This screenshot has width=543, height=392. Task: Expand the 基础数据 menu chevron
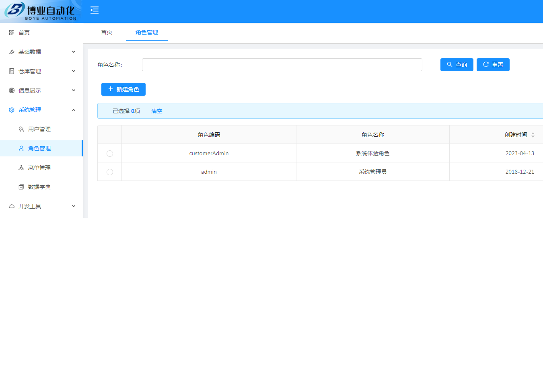pos(74,51)
